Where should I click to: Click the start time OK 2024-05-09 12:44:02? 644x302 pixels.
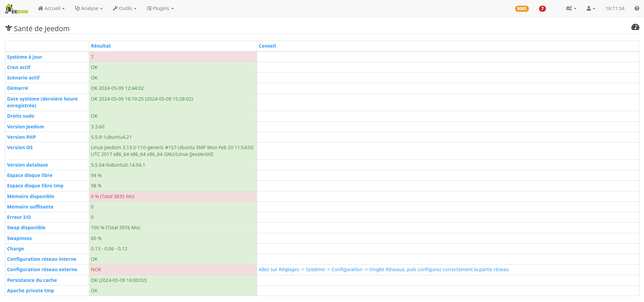(117, 88)
